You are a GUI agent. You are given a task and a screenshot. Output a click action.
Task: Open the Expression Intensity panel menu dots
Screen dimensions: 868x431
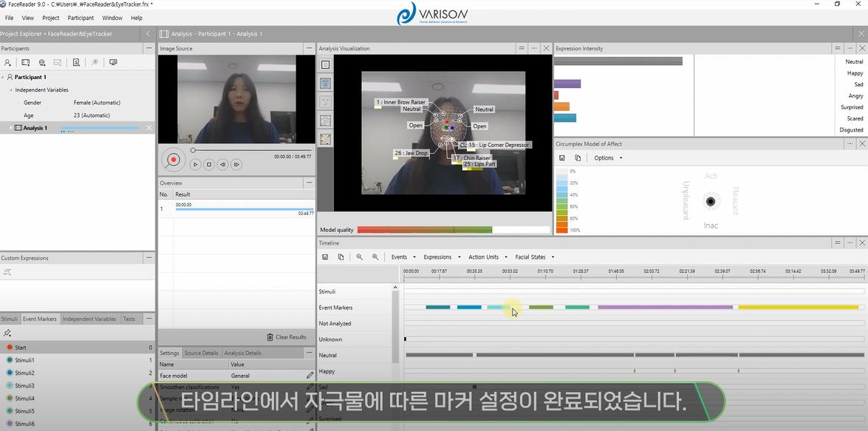[850, 49]
